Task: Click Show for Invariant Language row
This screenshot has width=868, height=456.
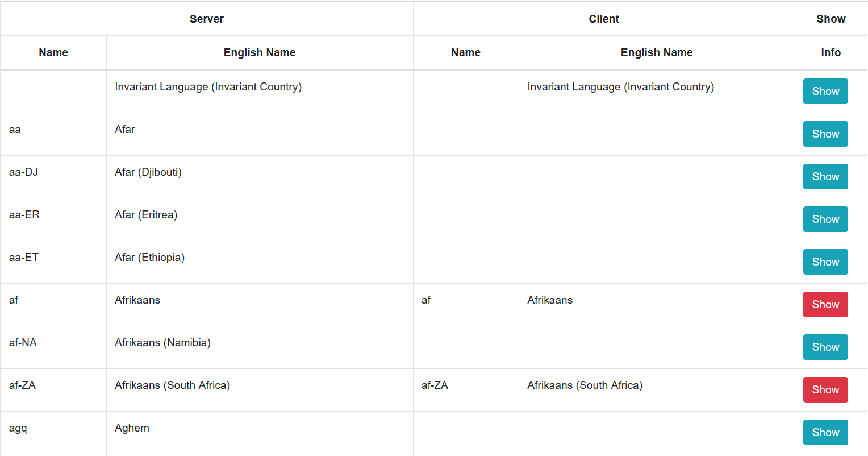Action: click(x=825, y=91)
